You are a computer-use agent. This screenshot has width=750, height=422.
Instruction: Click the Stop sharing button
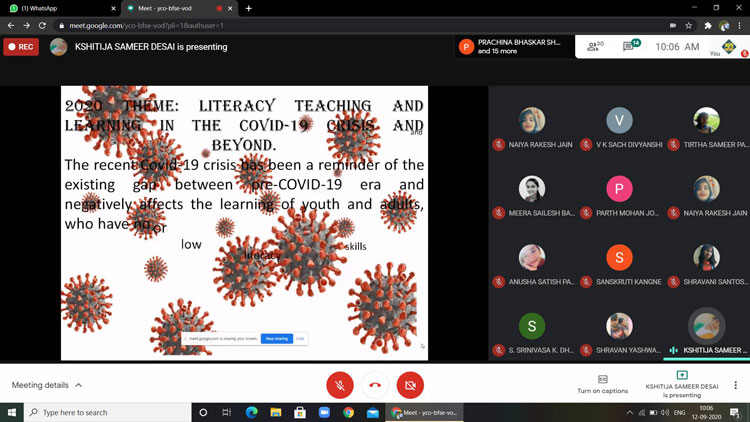[x=277, y=339]
